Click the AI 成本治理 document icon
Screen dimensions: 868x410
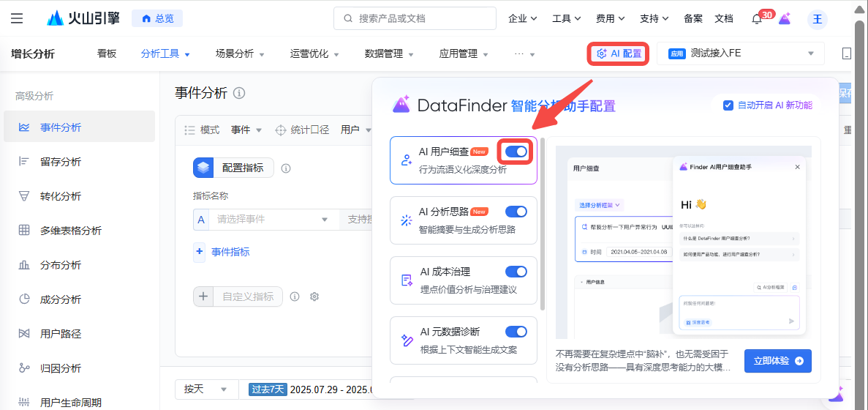(x=407, y=280)
